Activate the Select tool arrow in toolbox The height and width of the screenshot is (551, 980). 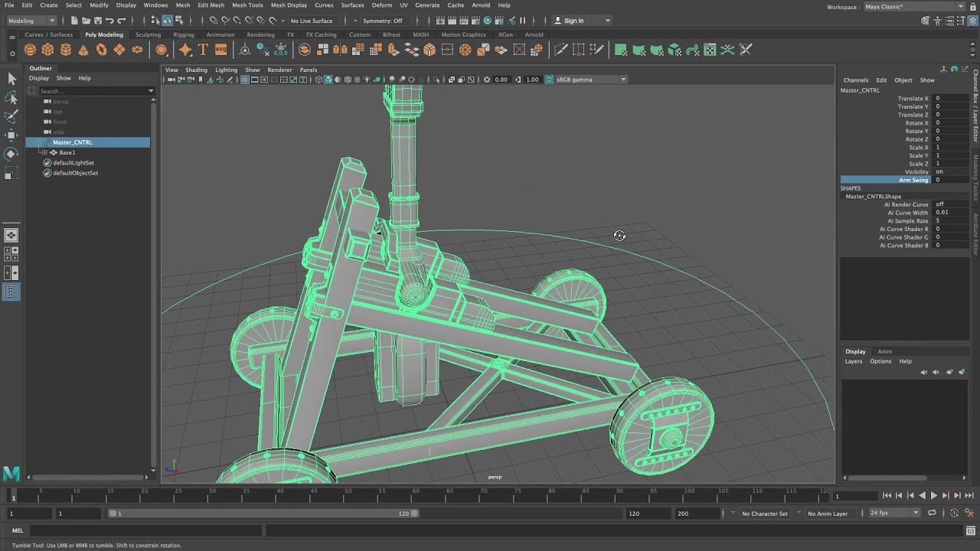coord(11,79)
